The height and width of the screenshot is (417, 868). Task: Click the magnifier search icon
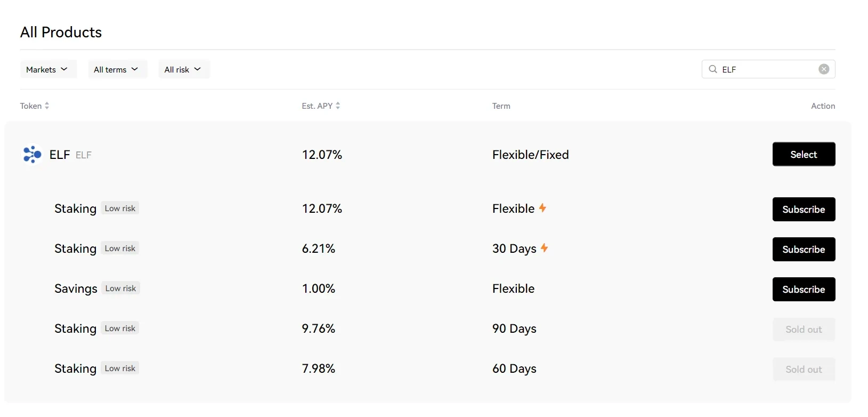[713, 69]
